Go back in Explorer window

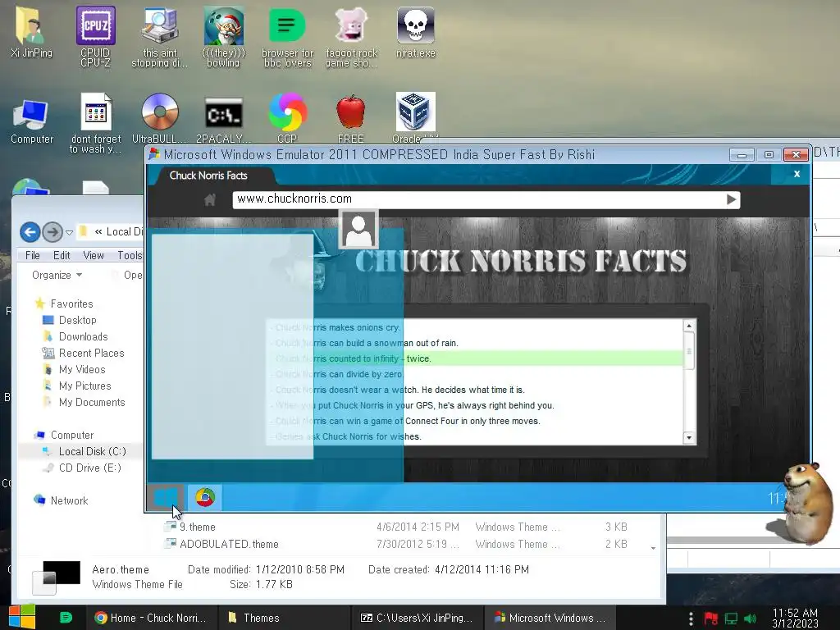(x=30, y=232)
